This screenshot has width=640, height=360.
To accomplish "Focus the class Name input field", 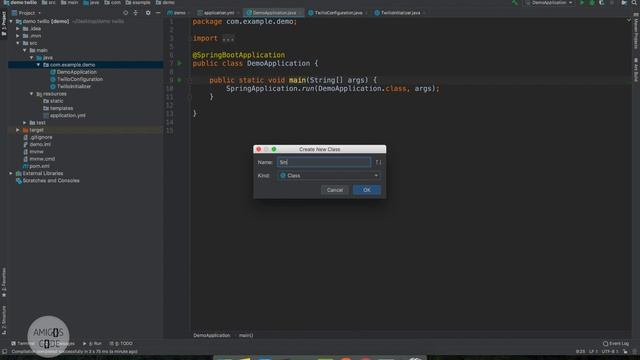I will (324, 162).
